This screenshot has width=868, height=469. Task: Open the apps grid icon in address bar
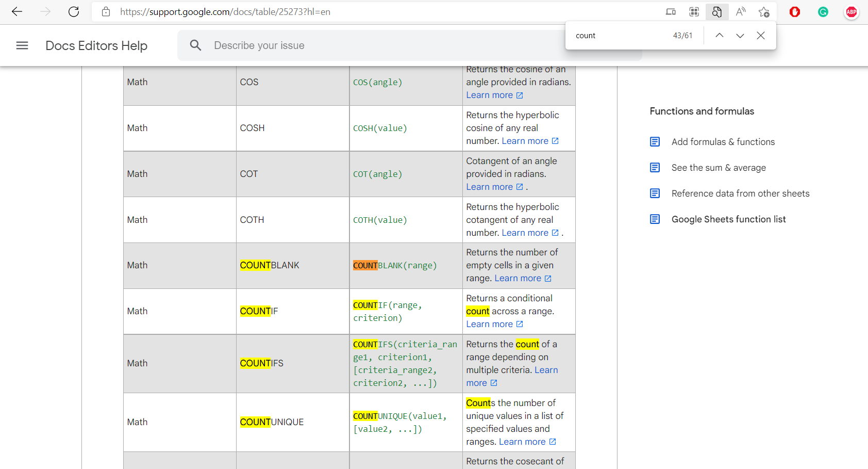[x=694, y=12]
